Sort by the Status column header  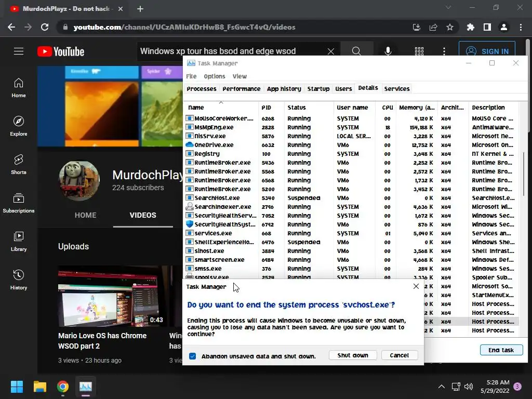click(309, 107)
